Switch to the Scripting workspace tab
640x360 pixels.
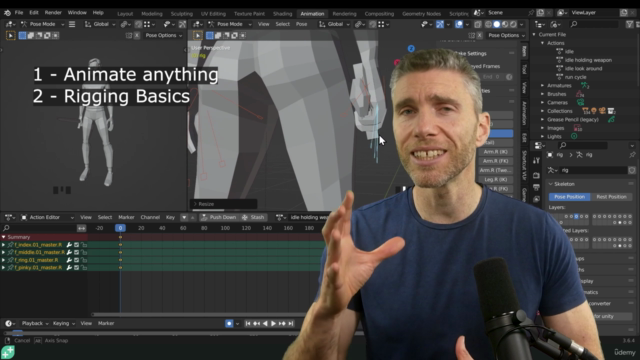[x=459, y=14]
